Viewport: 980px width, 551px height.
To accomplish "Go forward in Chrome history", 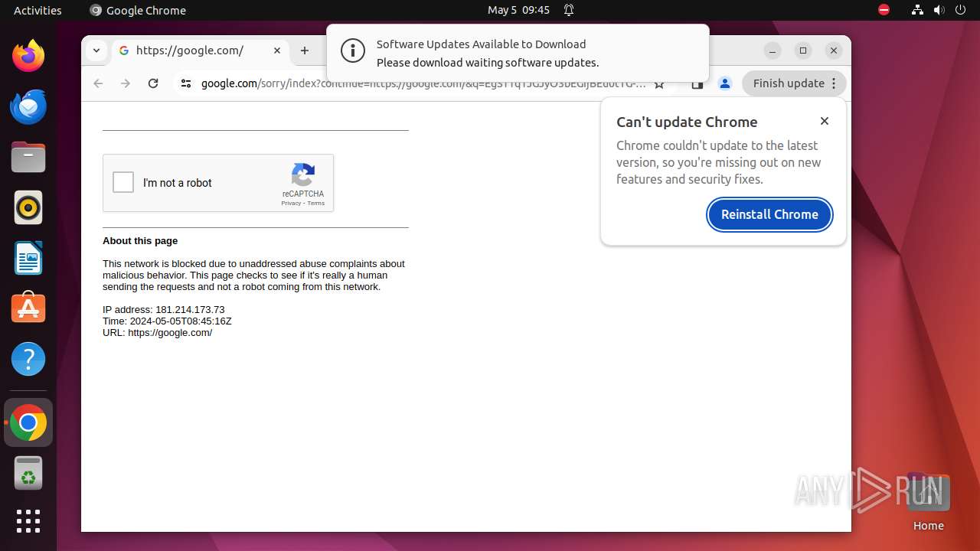I will pyautogui.click(x=126, y=83).
